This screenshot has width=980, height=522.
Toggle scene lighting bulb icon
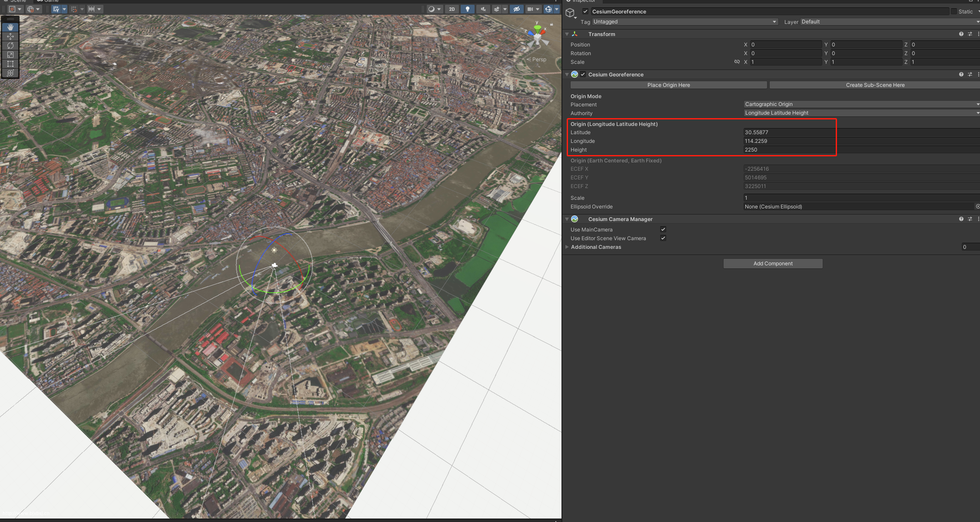coord(468,9)
